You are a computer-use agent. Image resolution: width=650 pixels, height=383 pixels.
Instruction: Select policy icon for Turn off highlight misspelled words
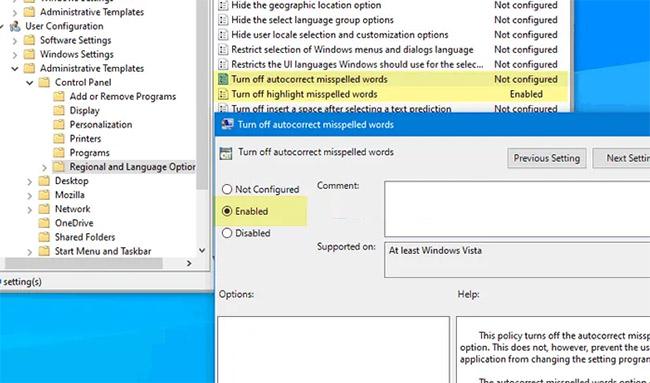coord(223,94)
